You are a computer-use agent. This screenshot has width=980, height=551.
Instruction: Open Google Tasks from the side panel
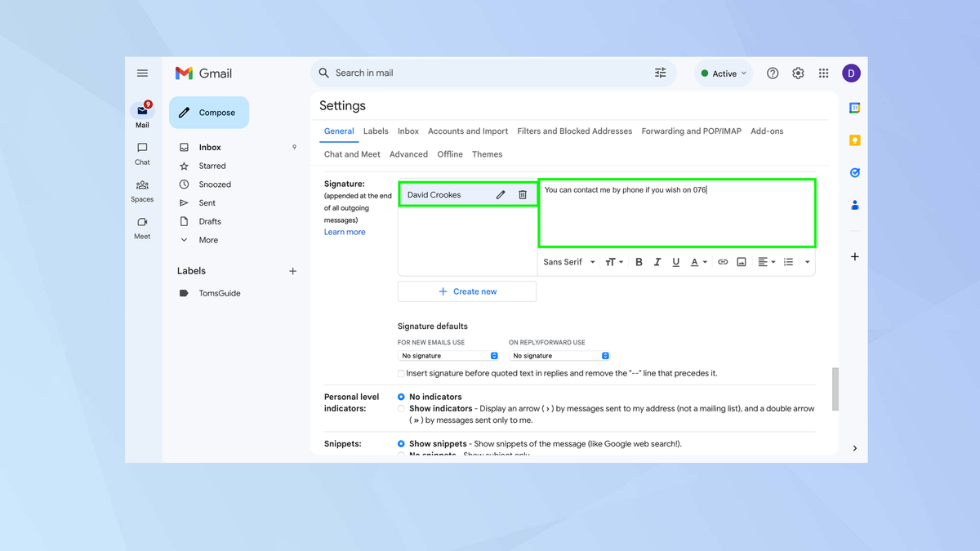coord(854,172)
